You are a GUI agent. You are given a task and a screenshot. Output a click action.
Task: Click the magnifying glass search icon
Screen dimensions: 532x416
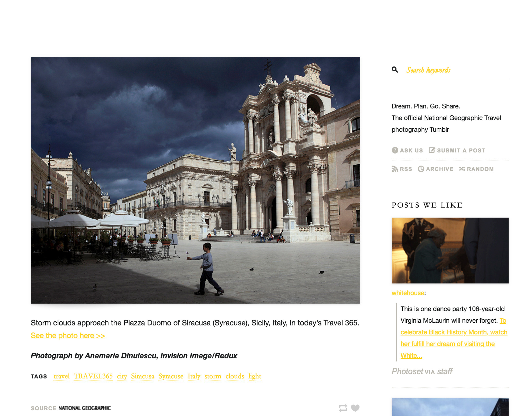point(395,69)
